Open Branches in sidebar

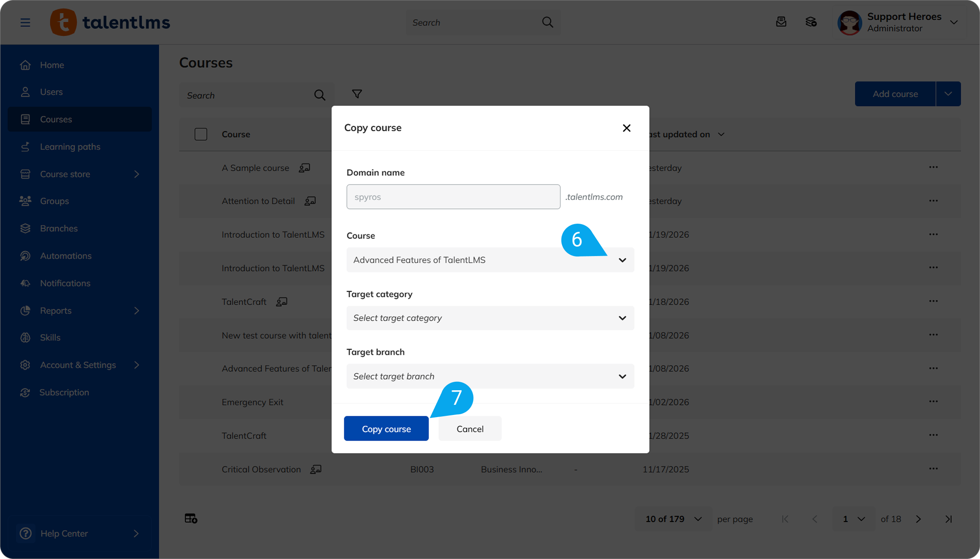(x=59, y=228)
